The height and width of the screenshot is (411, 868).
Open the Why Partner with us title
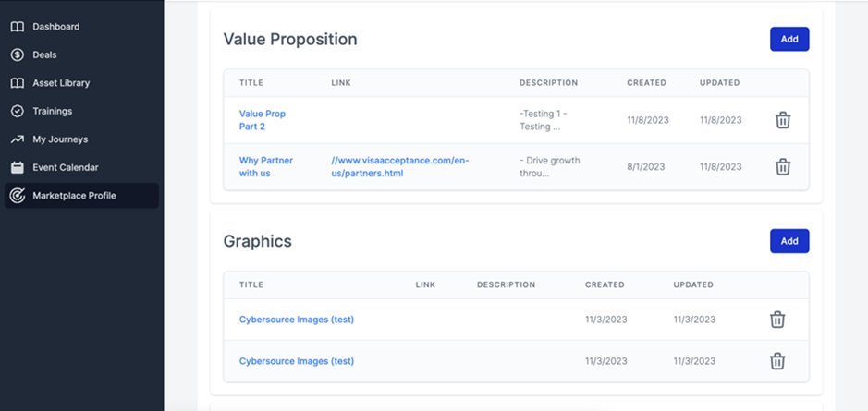tap(265, 166)
